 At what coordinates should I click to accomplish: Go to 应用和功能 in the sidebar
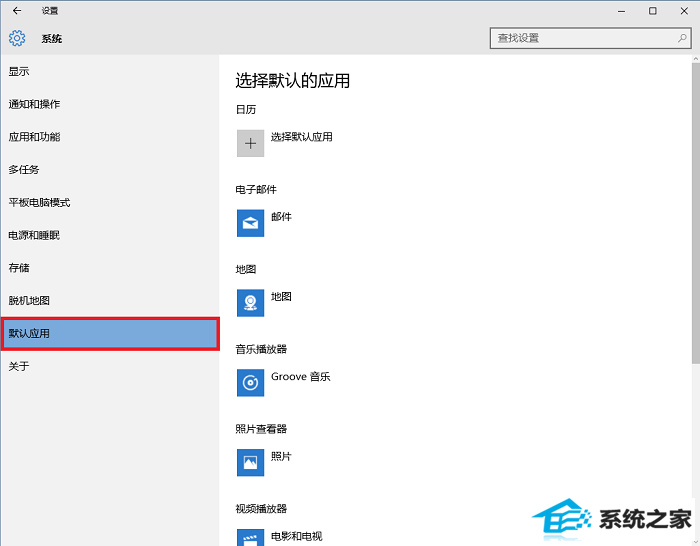pos(110,137)
